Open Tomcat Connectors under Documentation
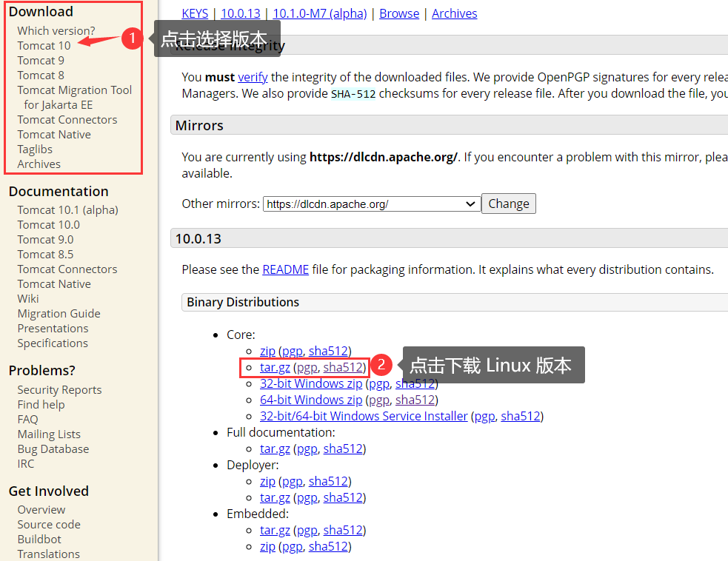The image size is (728, 561). [67, 269]
